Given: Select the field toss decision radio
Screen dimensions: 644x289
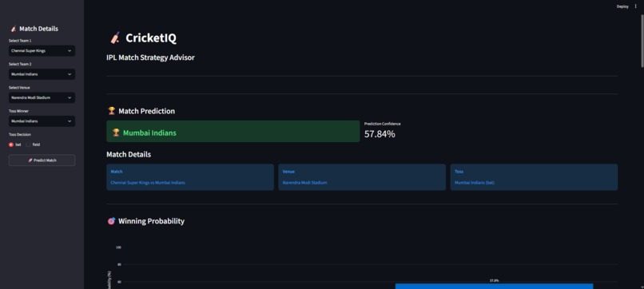Looking at the screenshot, I should pyautogui.click(x=28, y=144).
